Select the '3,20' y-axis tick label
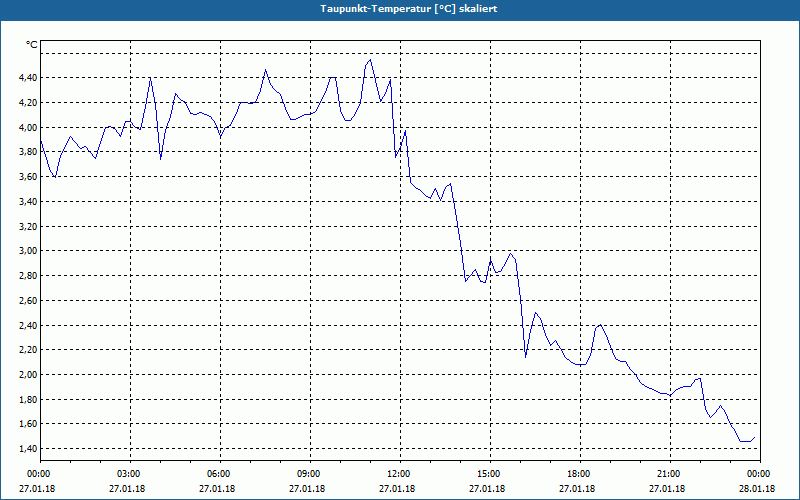Image resolution: width=800 pixels, height=500 pixels. pyautogui.click(x=27, y=226)
